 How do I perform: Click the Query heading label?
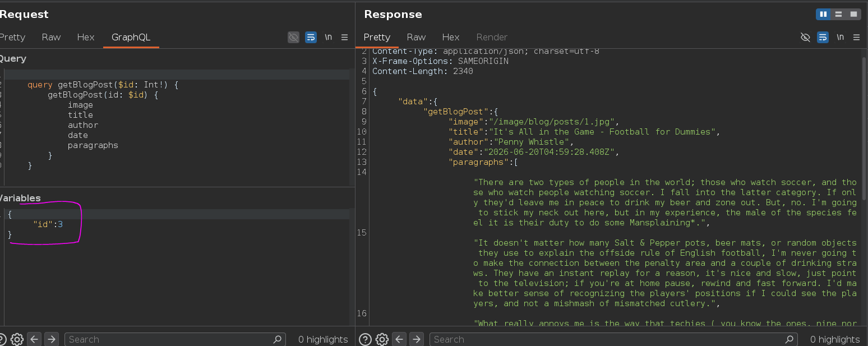[x=13, y=58]
